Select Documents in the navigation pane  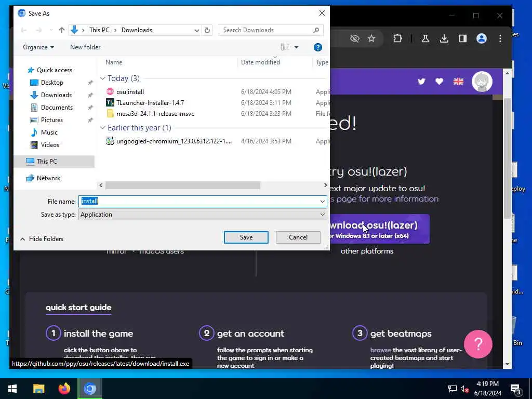point(57,108)
